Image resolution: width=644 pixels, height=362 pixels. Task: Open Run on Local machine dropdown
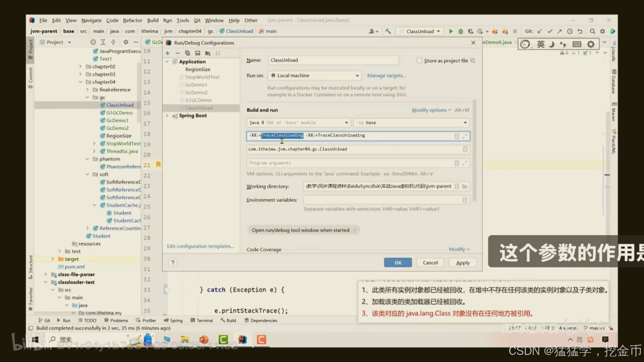click(314, 75)
